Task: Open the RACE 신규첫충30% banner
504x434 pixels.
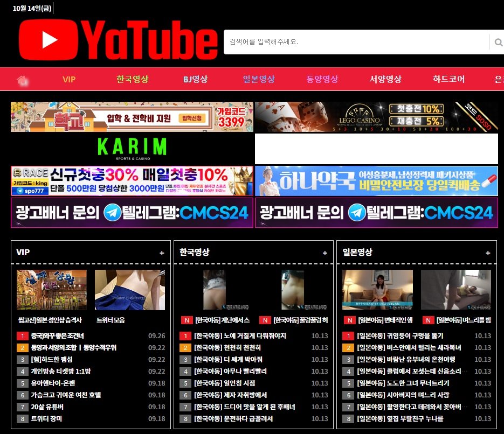Action: pos(132,181)
